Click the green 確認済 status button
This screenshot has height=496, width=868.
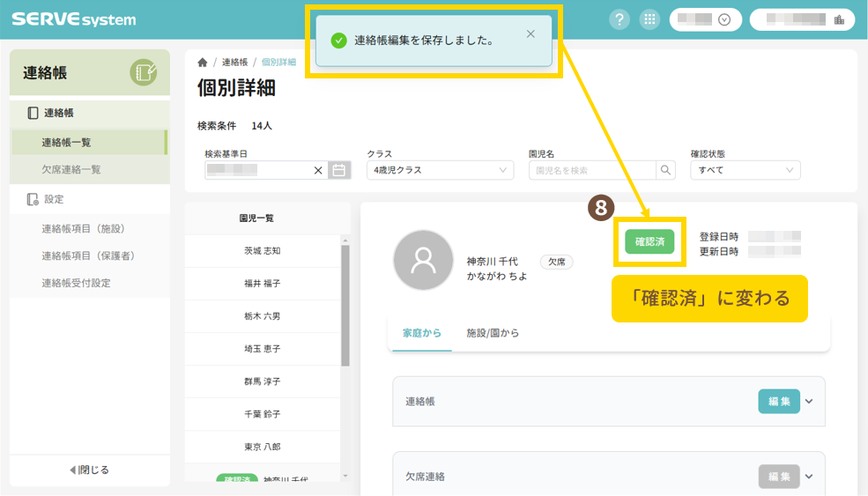649,241
